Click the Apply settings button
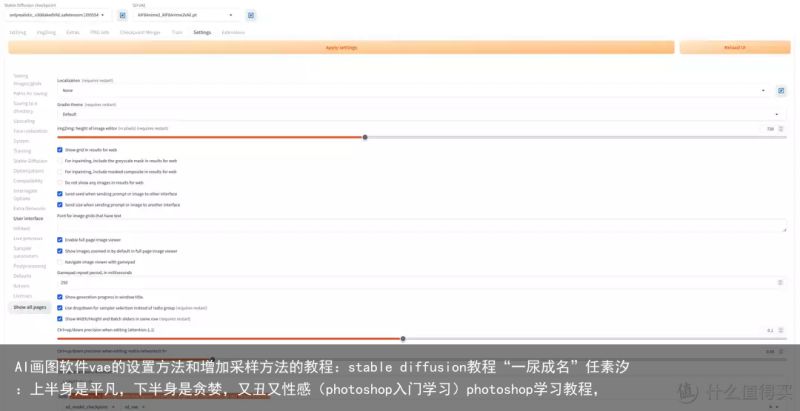The height and width of the screenshot is (411, 800). 341,47
